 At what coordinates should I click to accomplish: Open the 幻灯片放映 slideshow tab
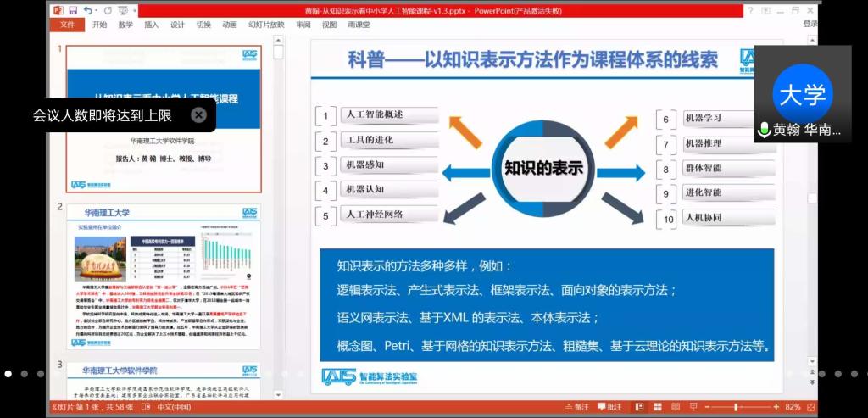click(x=266, y=25)
